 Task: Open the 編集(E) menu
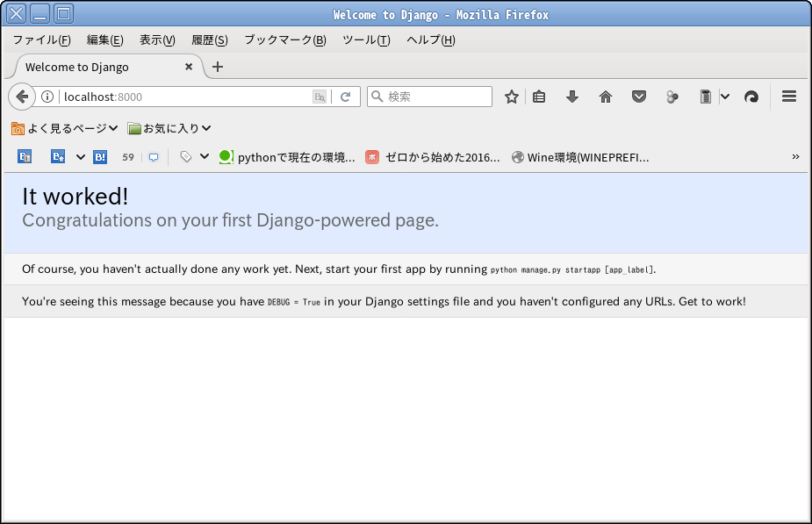coord(105,39)
